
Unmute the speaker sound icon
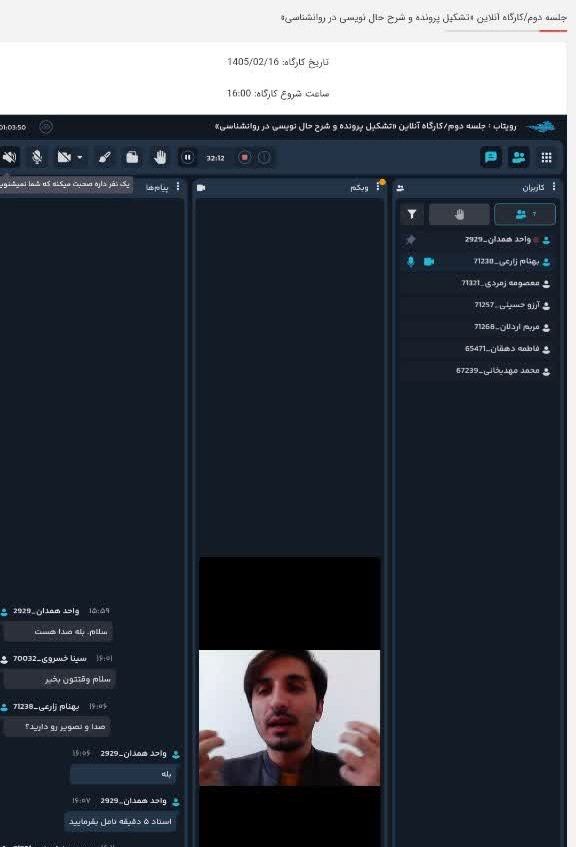[9, 157]
